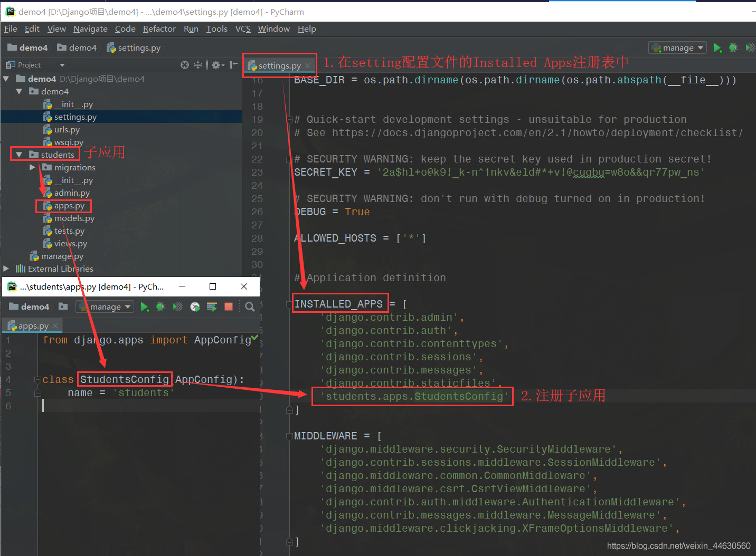Run with coverage in apps.py window
The width and height of the screenshot is (756, 556).
tap(178, 306)
